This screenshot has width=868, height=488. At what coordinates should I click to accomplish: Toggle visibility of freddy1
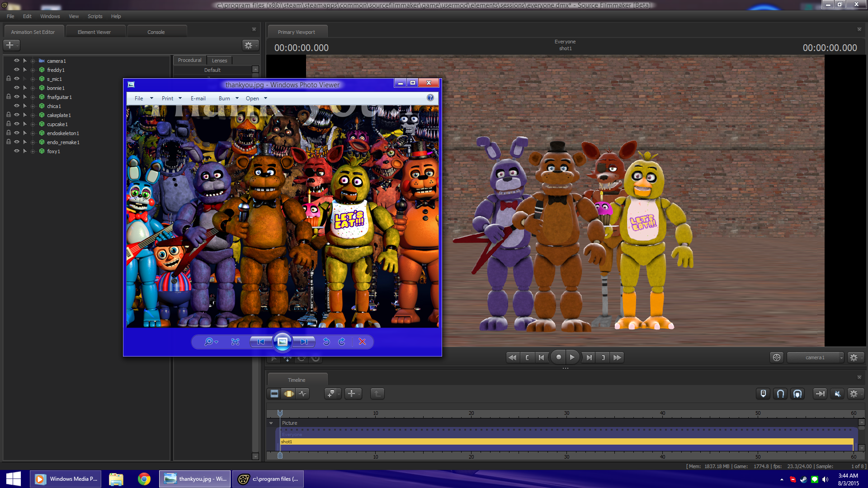(x=17, y=70)
